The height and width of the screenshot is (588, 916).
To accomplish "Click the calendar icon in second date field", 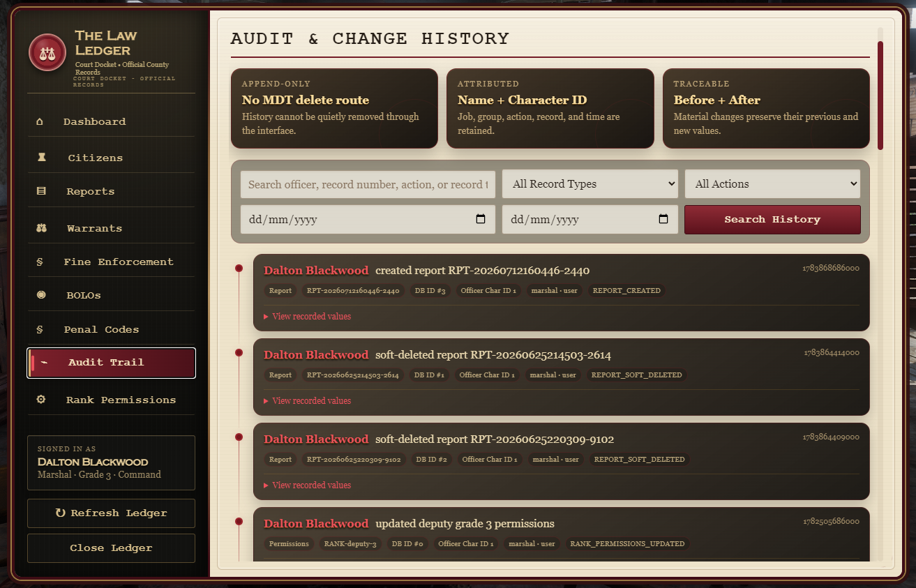I will [x=663, y=219].
